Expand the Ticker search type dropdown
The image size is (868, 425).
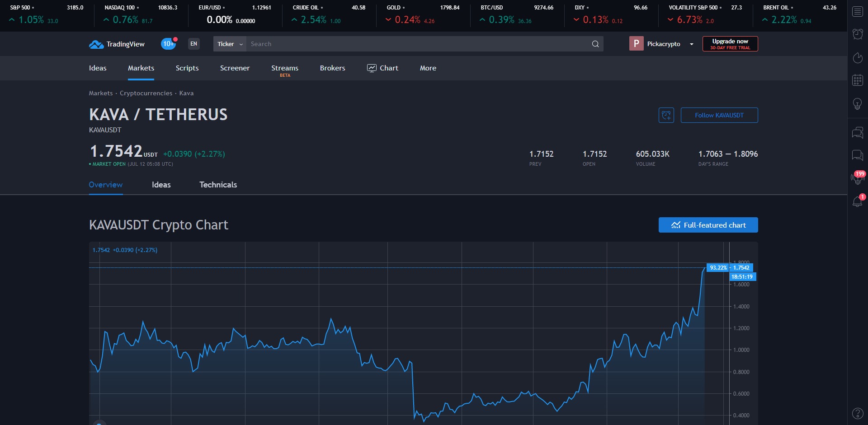(x=230, y=44)
